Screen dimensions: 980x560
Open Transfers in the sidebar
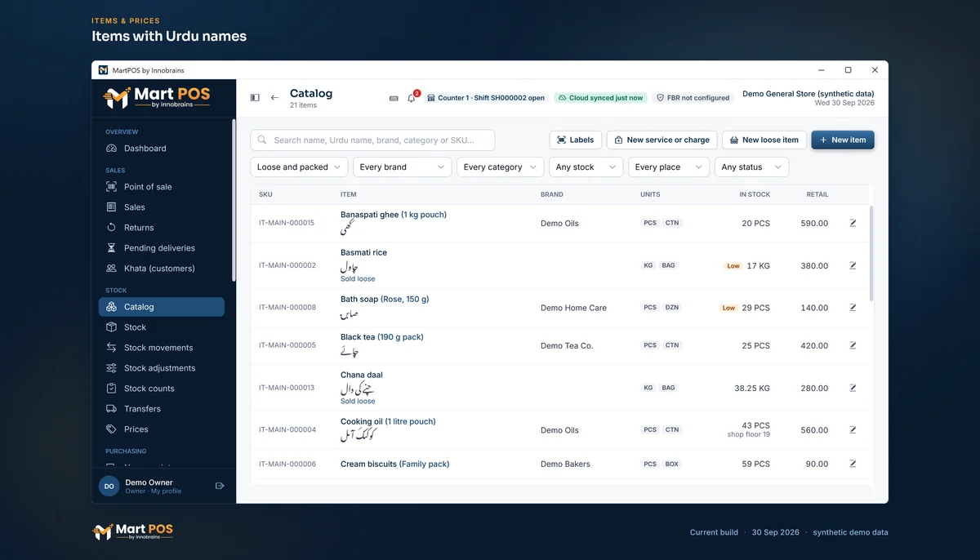162,409
